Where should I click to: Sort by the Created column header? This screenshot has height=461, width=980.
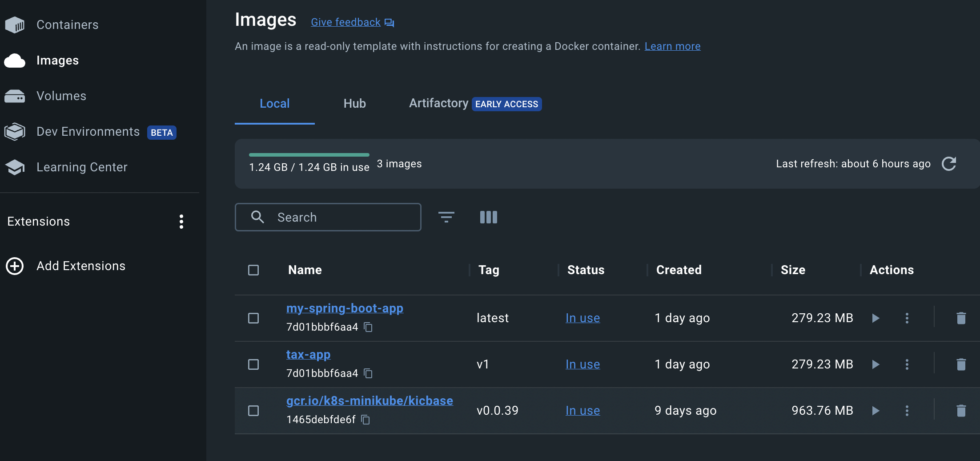pos(679,270)
